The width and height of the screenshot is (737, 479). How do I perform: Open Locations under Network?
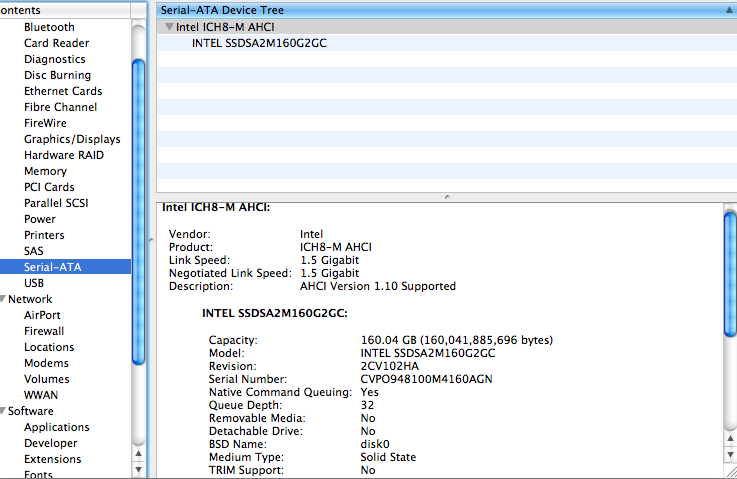(49, 347)
